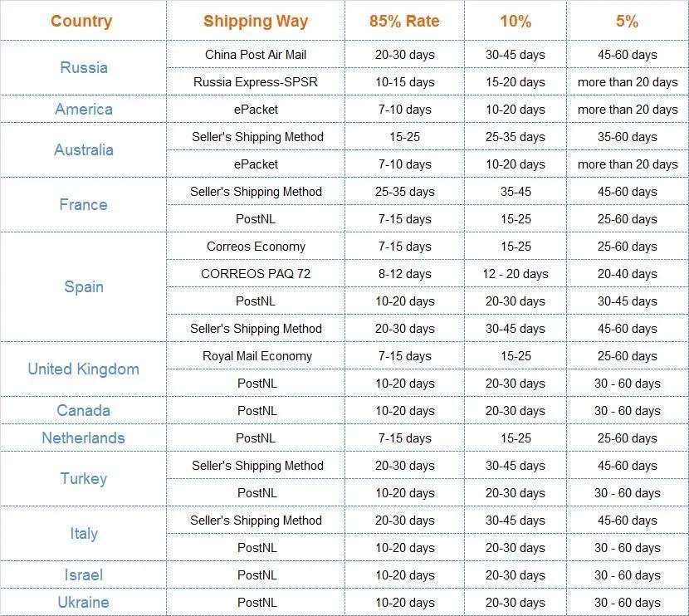Click the 85% Rate column header
This screenshot has height=616, width=689.
coord(404,21)
